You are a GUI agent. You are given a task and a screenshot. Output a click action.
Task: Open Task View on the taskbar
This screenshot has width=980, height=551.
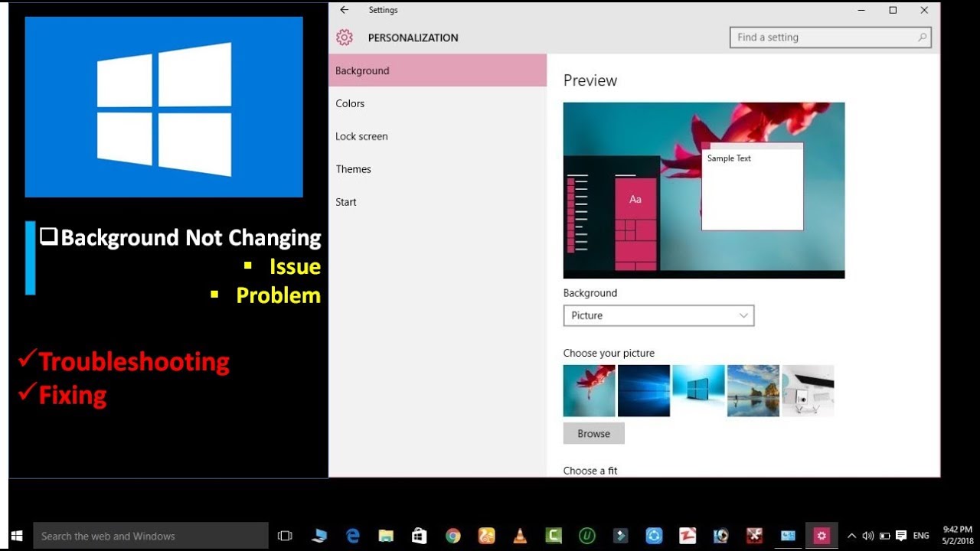pyautogui.click(x=285, y=536)
